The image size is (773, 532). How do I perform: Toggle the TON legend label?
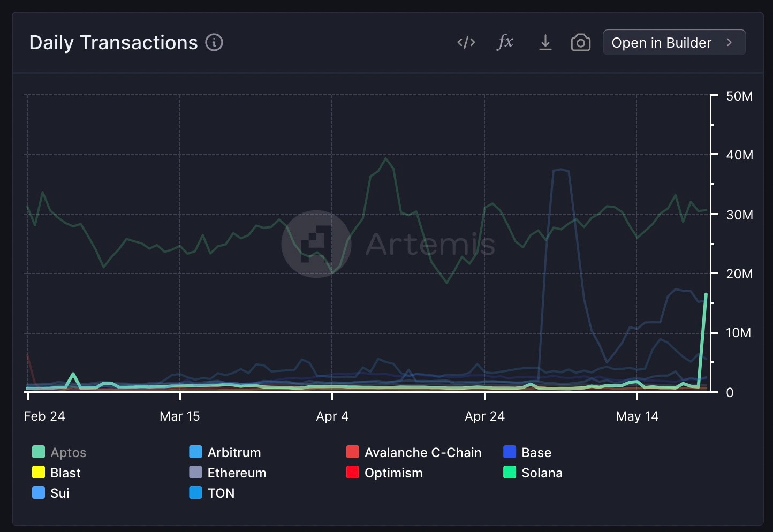tap(221, 493)
